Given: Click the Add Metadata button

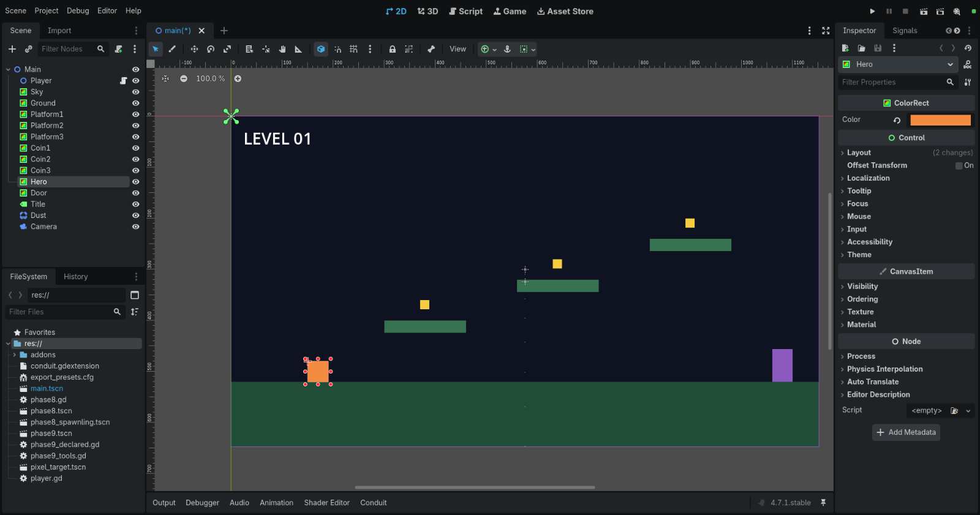Looking at the screenshot, I should (906, 432).
